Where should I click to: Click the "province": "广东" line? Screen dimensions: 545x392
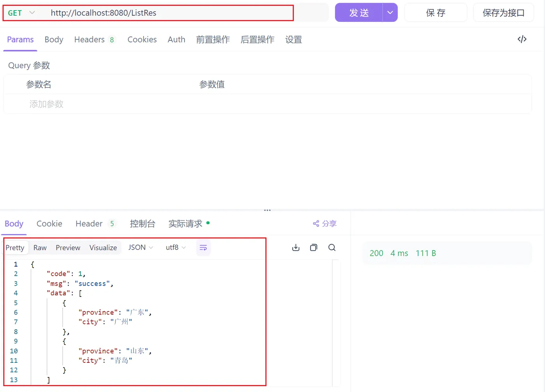(x=115, y=313)
